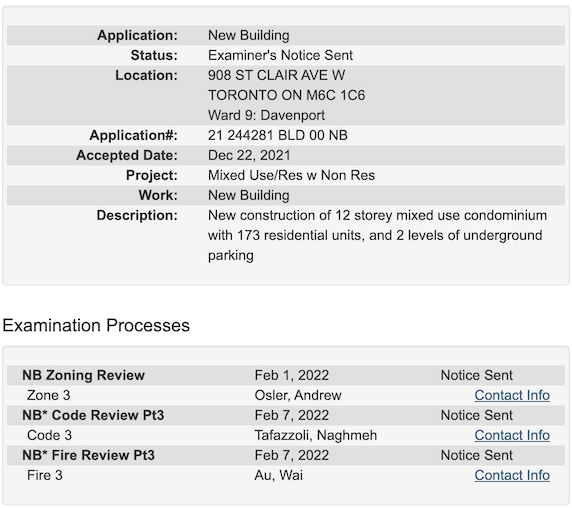
Task: Click the Code 3 row label
Action: coord(49,435)
